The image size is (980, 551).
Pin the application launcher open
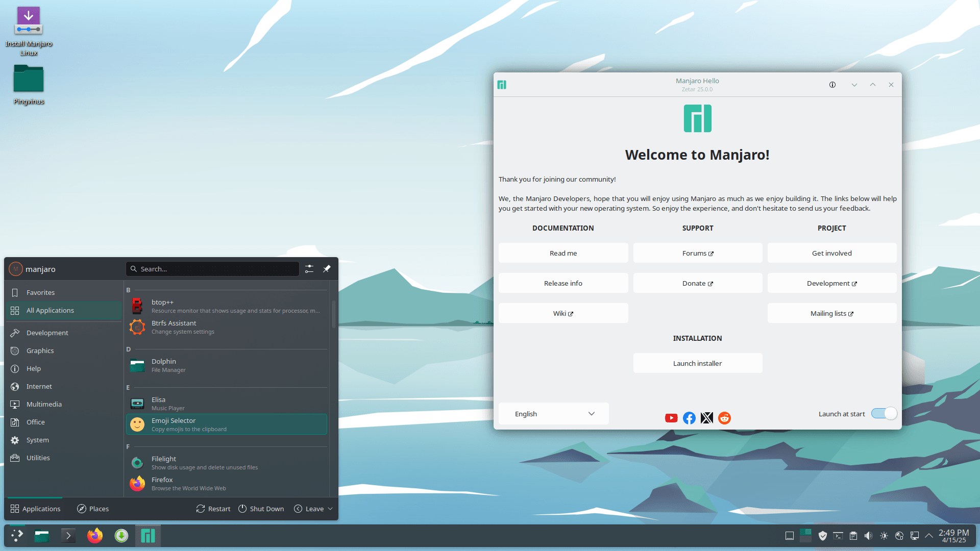click(327, 269)
